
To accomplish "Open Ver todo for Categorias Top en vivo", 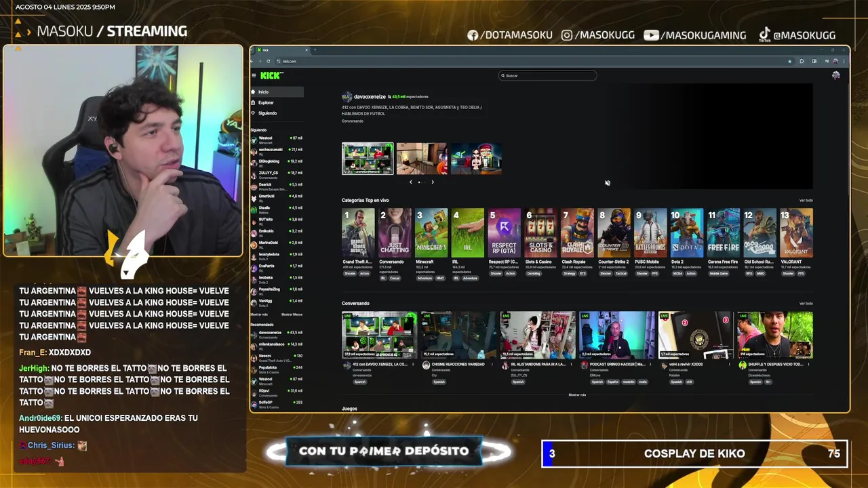I will [x=806, y=201].
